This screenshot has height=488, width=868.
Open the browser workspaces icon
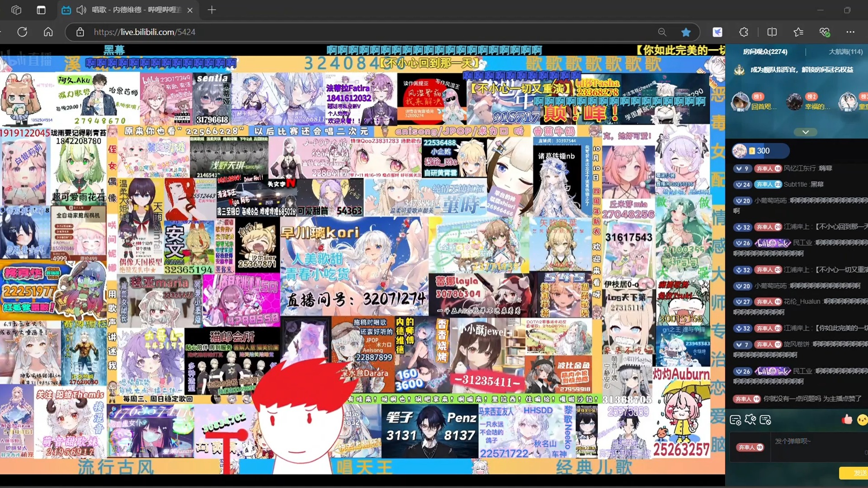16,10
